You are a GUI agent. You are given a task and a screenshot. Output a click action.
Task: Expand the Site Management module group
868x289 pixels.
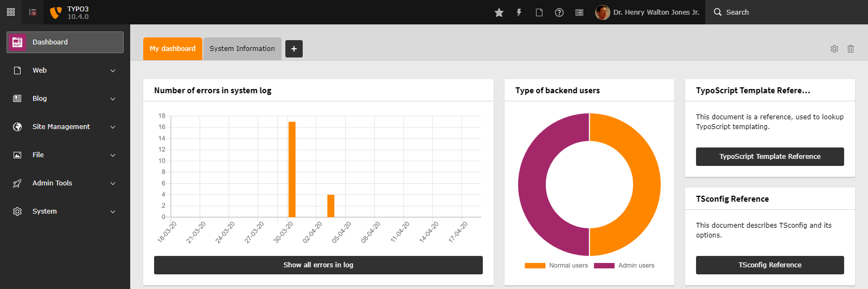(65, 127)
